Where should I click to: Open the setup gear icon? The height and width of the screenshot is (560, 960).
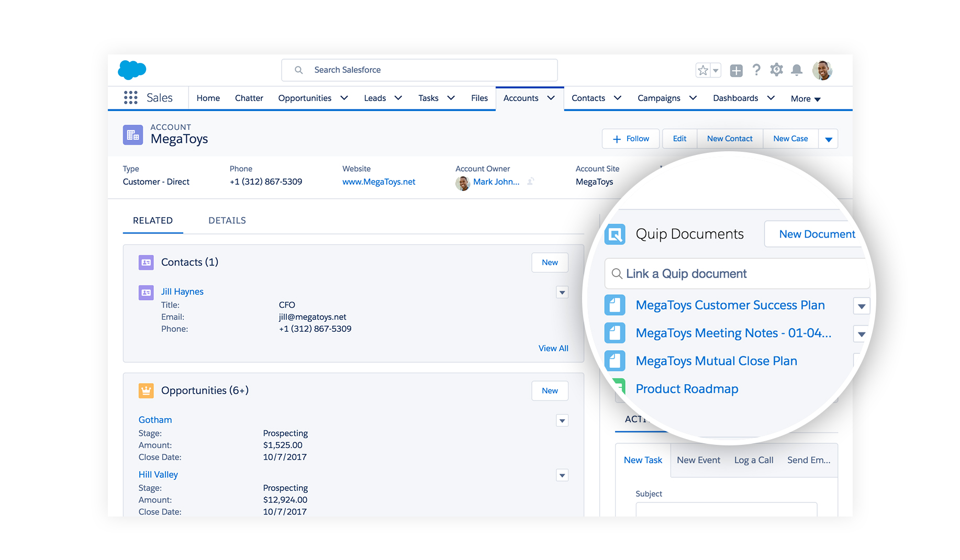click(776, 70)
